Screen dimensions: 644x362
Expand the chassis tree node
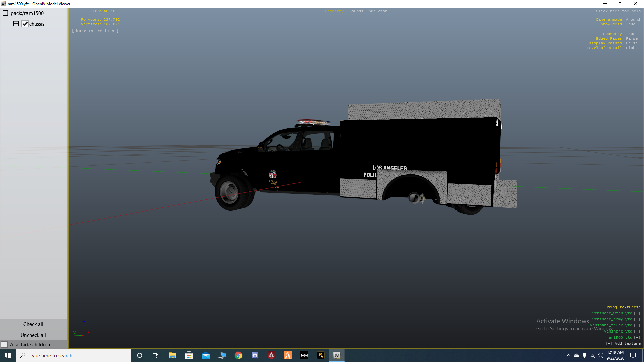(16, 24)
